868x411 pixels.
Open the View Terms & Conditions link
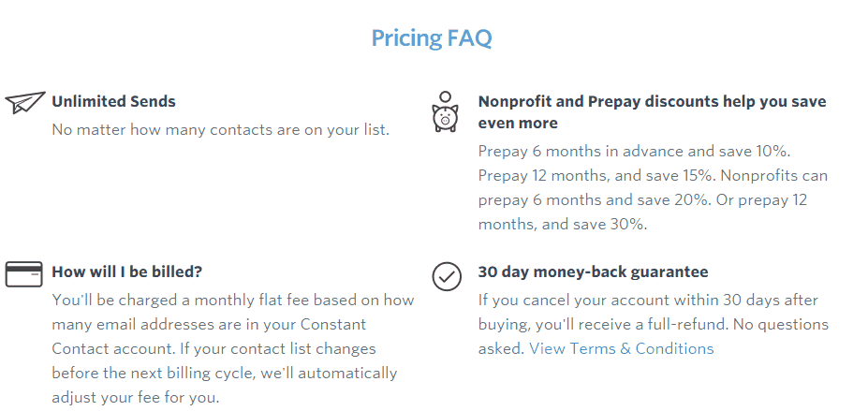tap(621, 348)
